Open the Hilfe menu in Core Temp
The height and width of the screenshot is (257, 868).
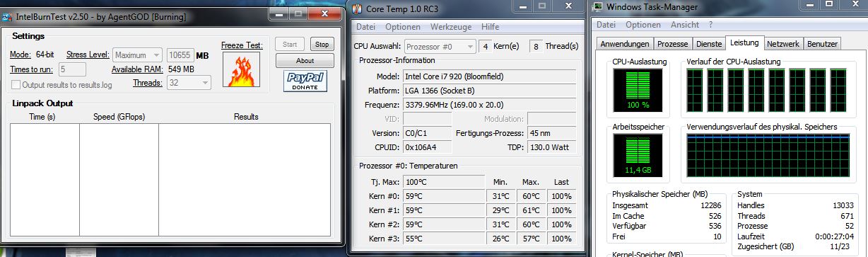click(490, 27)
